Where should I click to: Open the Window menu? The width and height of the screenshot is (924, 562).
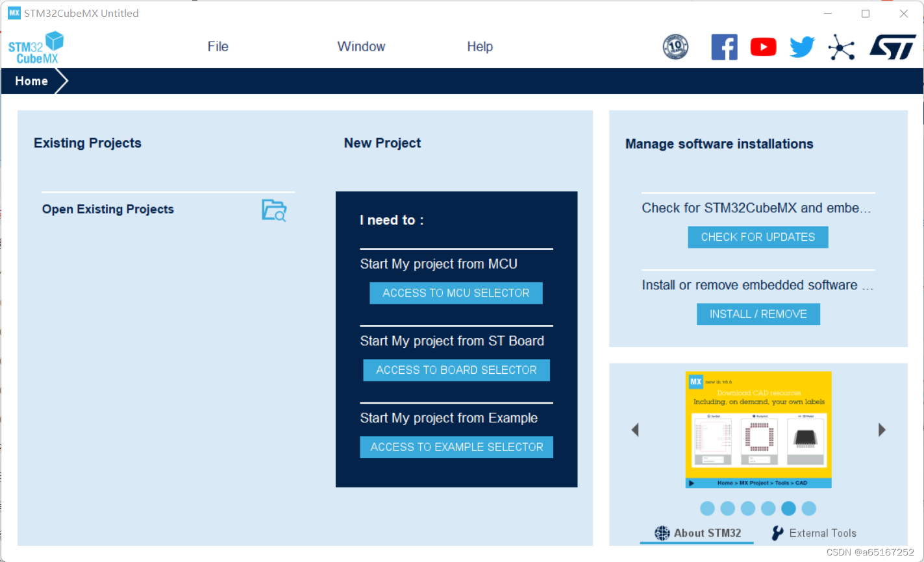[x=361, y=47]
